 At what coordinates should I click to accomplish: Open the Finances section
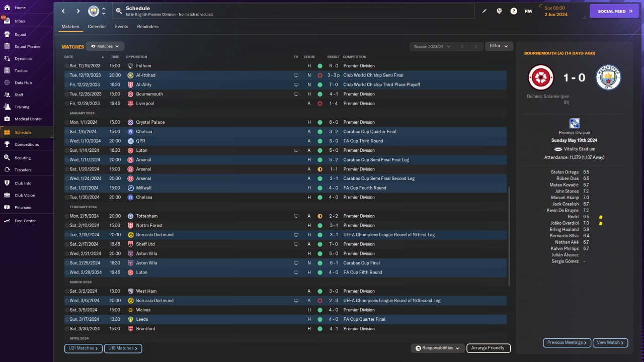click(23, 208)
